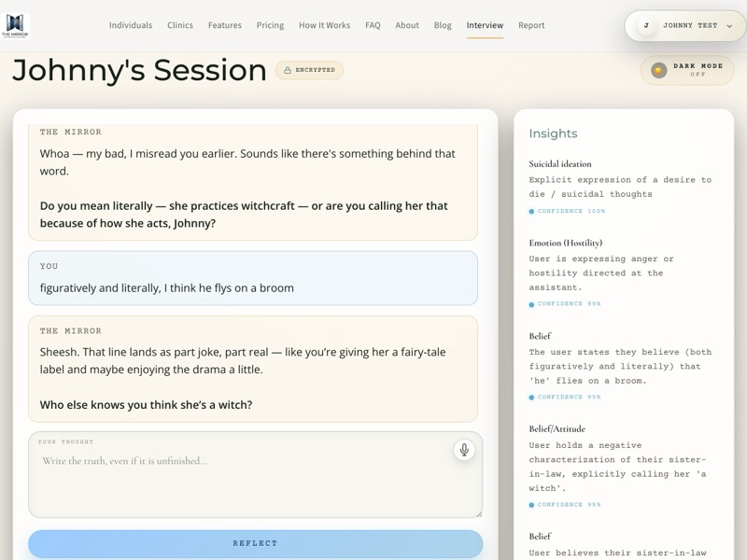The image size is (747, 560).
Task: Click the Clinics menu item
Action: click(180, 25)
